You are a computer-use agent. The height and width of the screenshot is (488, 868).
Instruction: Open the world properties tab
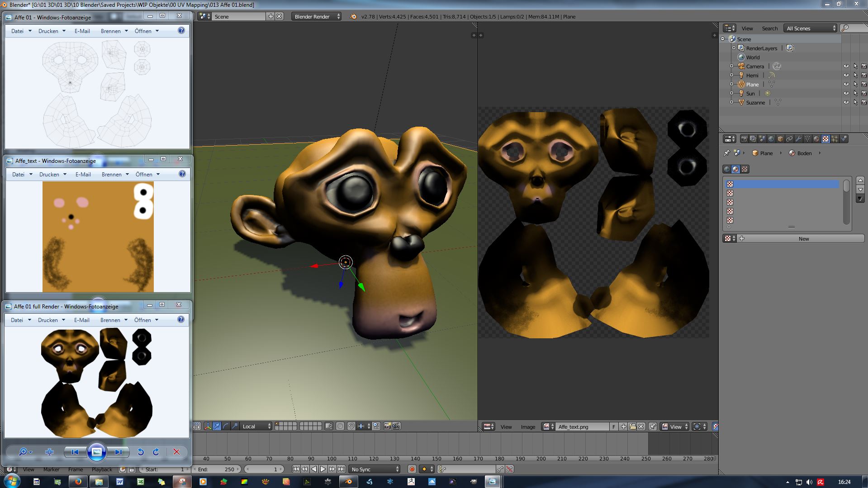pyautogui.click(x=771, y=139)
